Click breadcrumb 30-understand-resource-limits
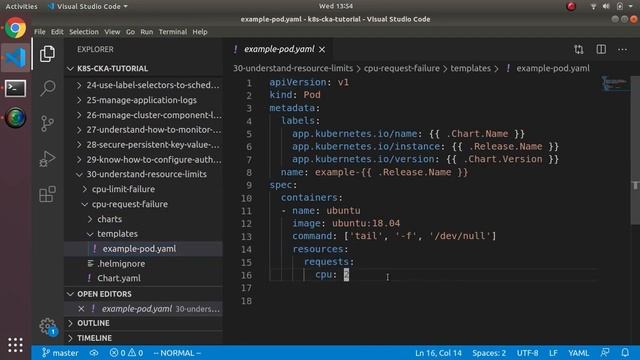This screenshot has height=360, width=640. [293, 68]
